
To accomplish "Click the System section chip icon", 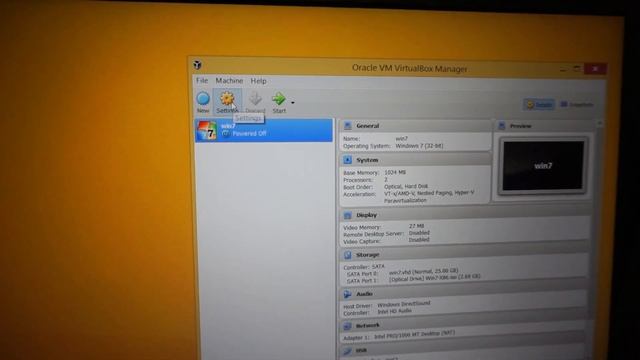I will pos(347,160).
